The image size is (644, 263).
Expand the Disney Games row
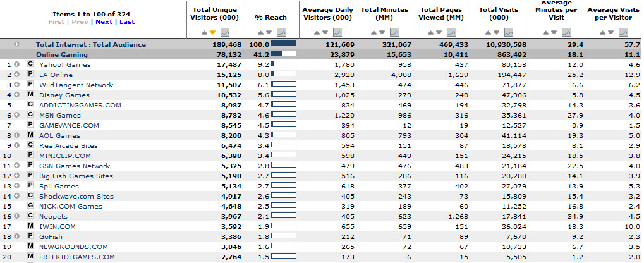[17, 95]
